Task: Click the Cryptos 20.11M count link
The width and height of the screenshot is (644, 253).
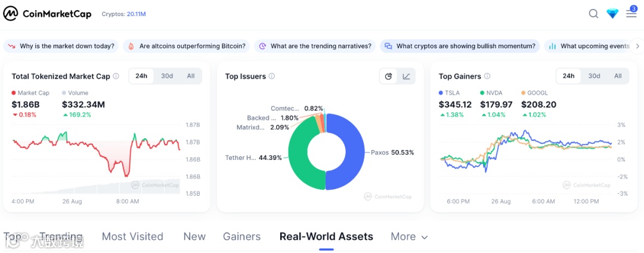Action: pyautogui.click(x=123, y=14)
